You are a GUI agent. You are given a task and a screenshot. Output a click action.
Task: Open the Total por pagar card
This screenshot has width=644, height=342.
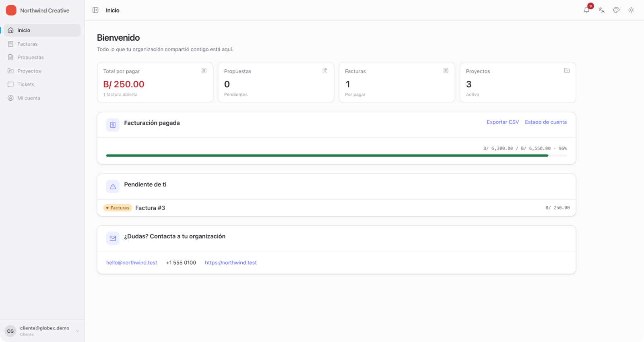point(155,83)
